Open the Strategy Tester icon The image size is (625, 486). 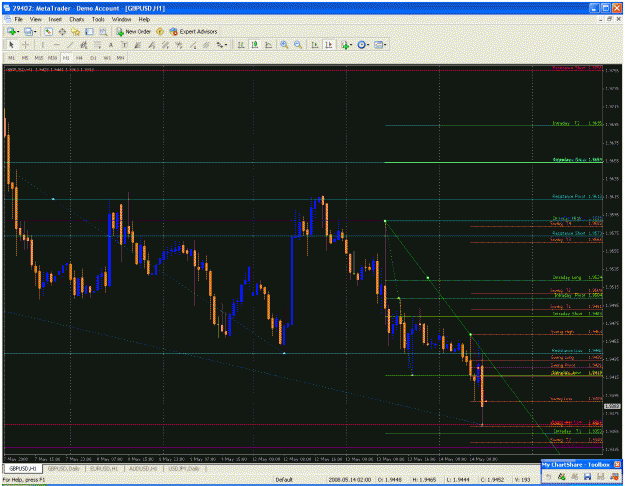103,31
